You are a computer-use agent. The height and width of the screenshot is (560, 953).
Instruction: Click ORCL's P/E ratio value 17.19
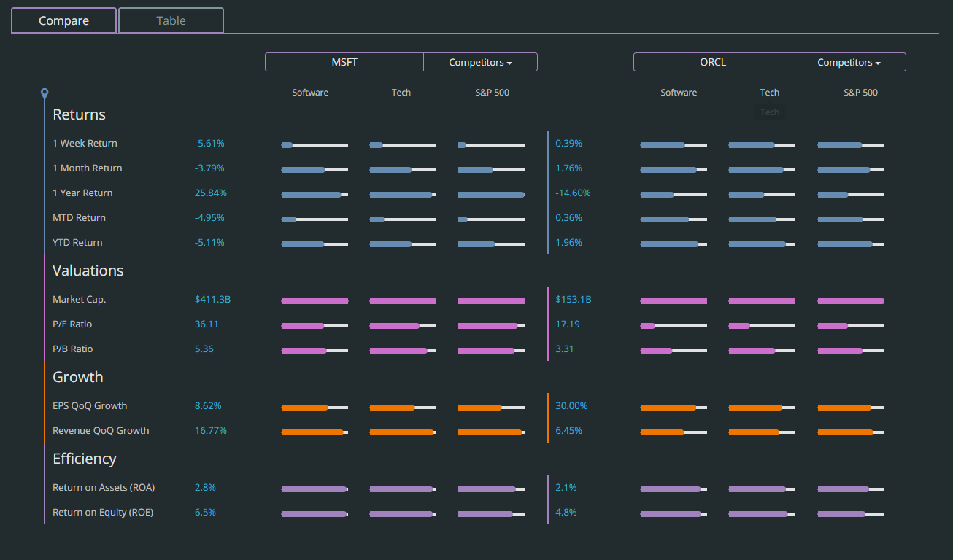[568, 324]
